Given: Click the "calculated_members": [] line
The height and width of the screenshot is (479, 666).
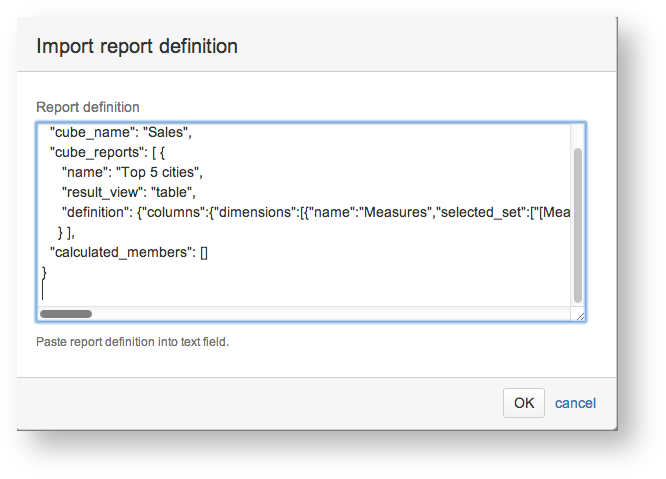Looking at the screenshot, I should [129, 252].
